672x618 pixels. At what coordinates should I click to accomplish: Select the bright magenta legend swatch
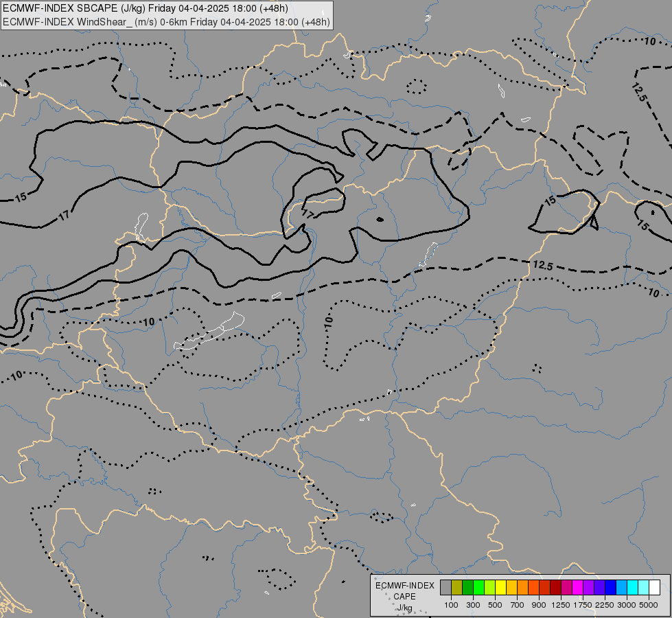click(578, 588)
